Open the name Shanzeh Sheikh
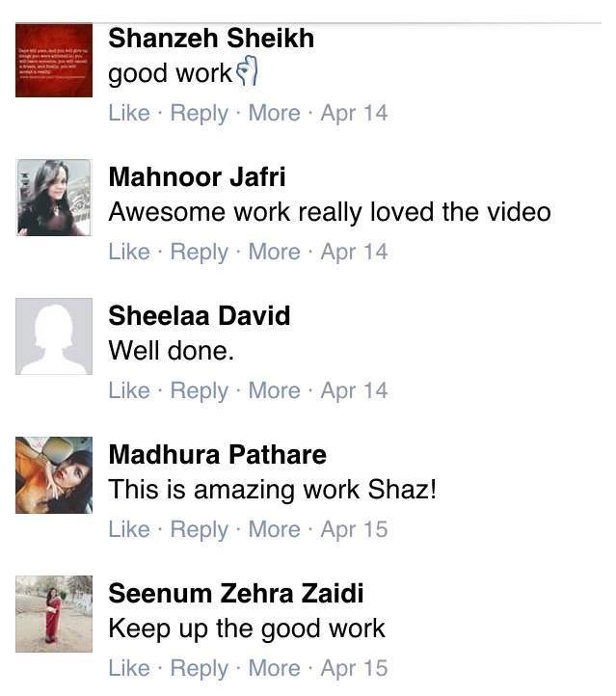This screenshot has height=696, width=616. tap(211, 39)
